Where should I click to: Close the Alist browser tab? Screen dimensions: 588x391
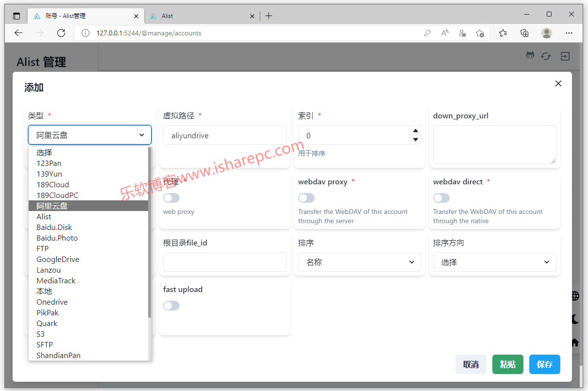click(252, 16)
